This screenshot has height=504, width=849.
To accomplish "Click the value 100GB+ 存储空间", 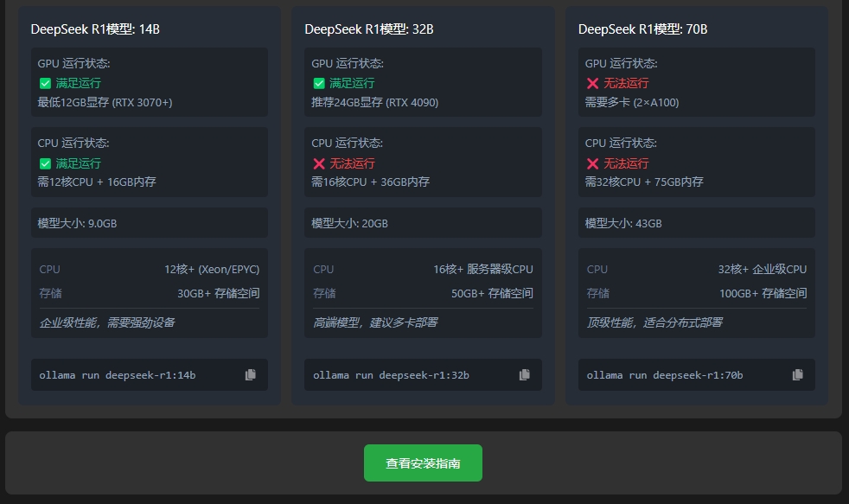I will point(763,293).
